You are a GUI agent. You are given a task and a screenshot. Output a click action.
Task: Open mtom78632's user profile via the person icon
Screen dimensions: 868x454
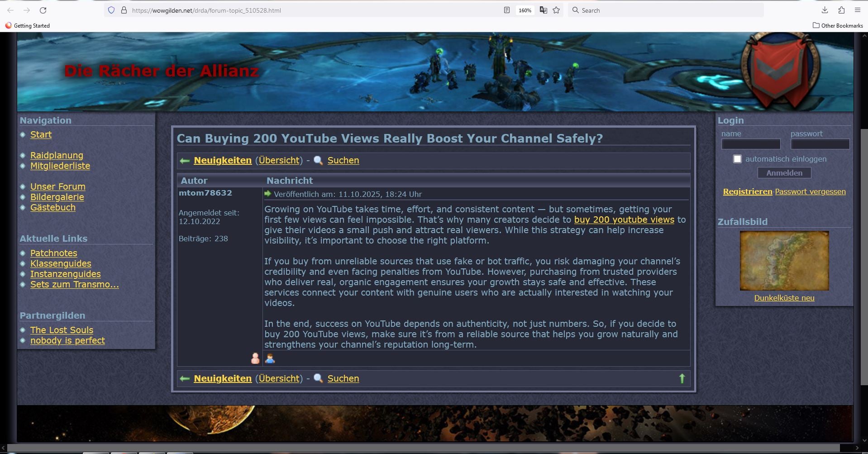(255, 358)
